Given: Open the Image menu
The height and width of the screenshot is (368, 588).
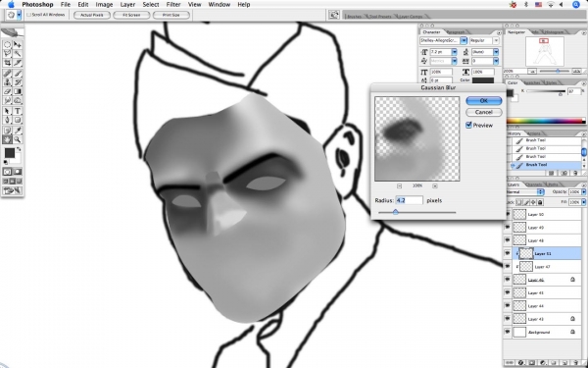Looking at the screenshot, I should coord(104,5).
